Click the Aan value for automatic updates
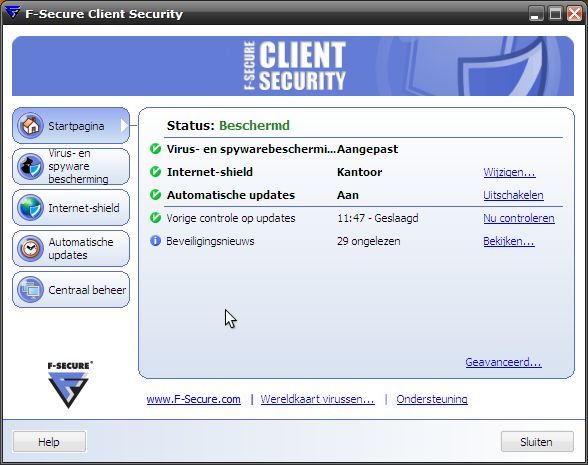The height and width of the screenshot is (465, 588). [x=348, y=195]
